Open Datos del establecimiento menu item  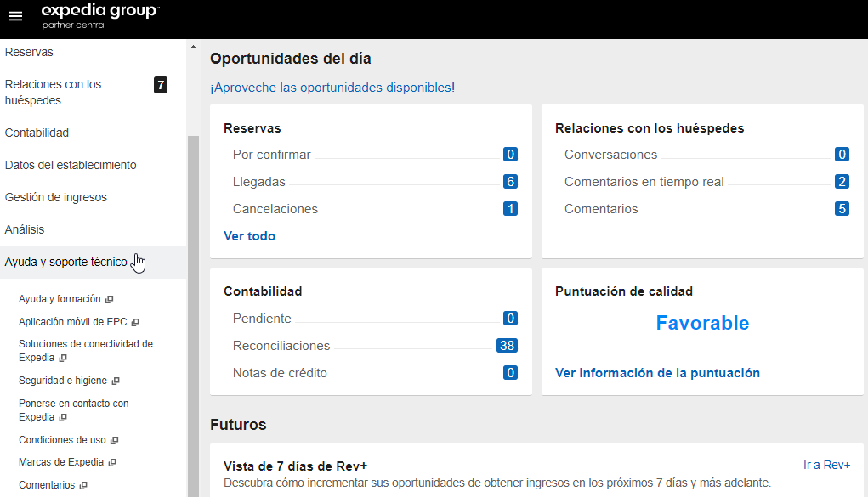click(x=71, y=166)
